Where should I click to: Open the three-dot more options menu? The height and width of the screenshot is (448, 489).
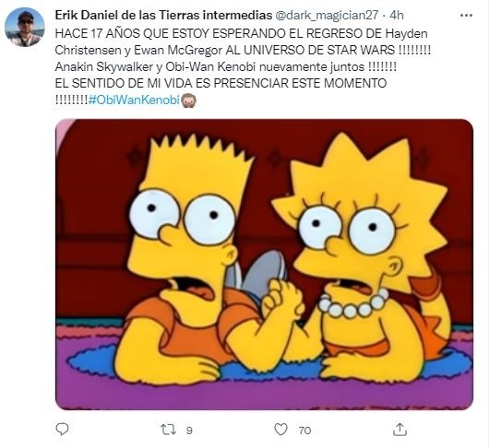pyautogui.click(x=466, y=15)
